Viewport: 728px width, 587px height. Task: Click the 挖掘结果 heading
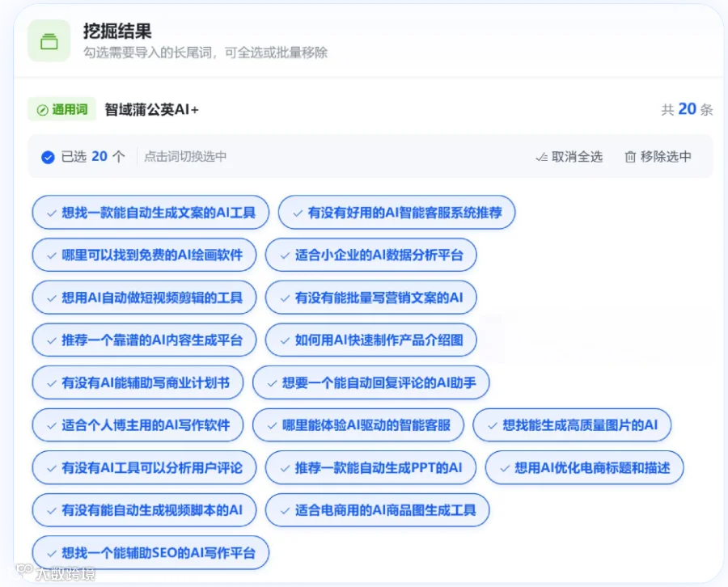117,32
